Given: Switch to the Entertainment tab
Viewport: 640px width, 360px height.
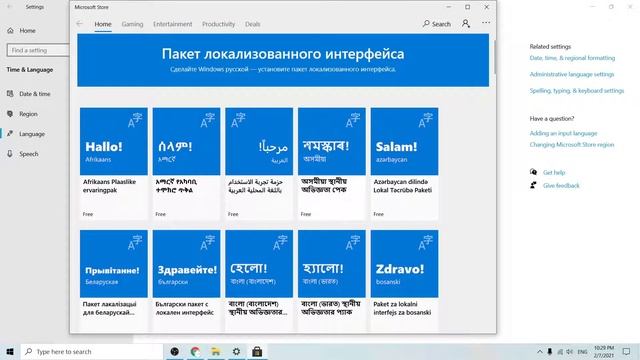Looking at the screenshot, I should (x=173, y=24).
